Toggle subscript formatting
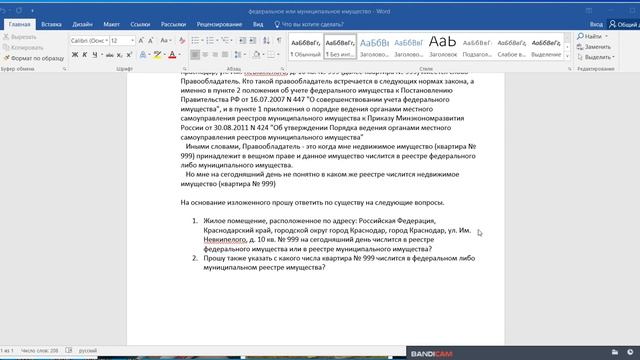The image size is (640, 360). coord(119,54)
